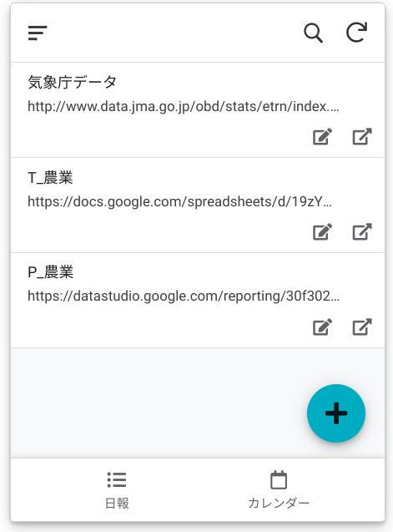
Task: Click the docs.google.com spreadsheet URL
Action: pyautogui.click(x=179, y=202)
